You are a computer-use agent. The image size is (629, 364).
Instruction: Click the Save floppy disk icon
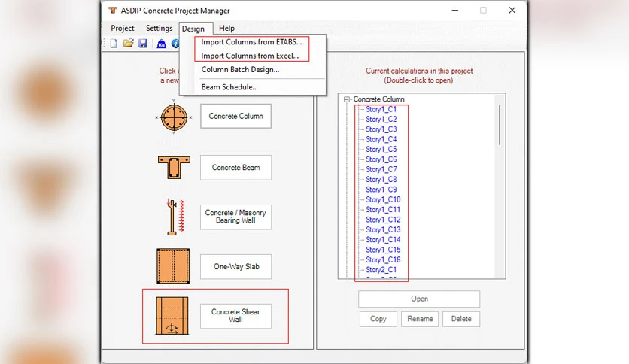coord(143,44)
